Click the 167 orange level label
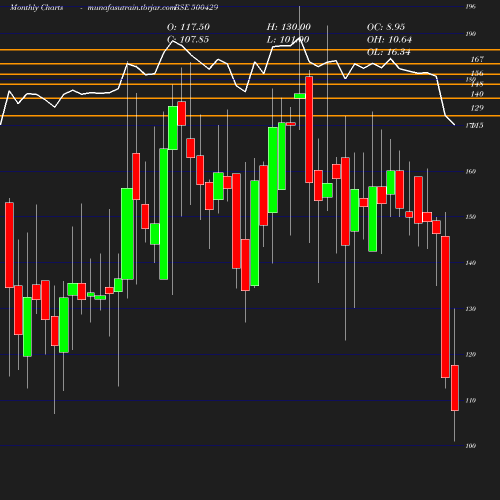Image resolution: width=500 pixels, height=500 pixels. click(477, 59)
